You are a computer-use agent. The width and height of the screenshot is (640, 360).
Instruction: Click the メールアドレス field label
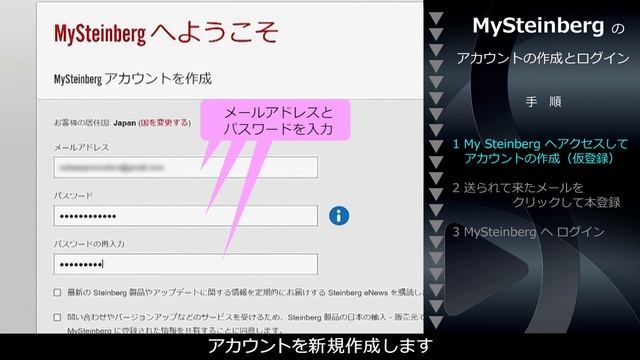point(82,147)
